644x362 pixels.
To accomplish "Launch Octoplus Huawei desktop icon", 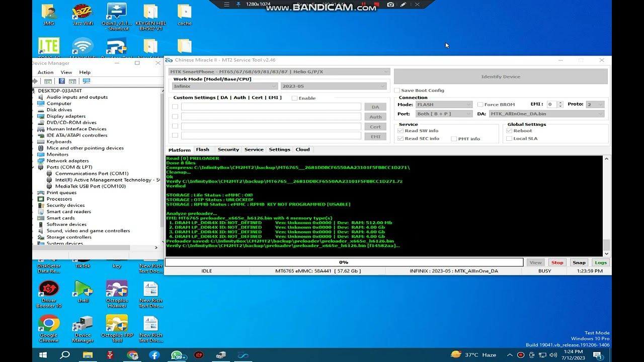I will click(x=117, y=294).
